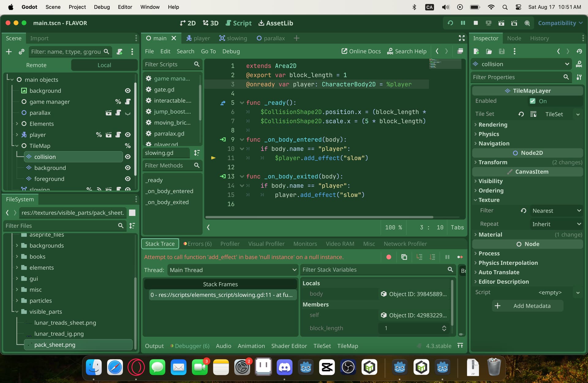
Task: Go to previous edited script arrow
Action: (x=437, y=51)
